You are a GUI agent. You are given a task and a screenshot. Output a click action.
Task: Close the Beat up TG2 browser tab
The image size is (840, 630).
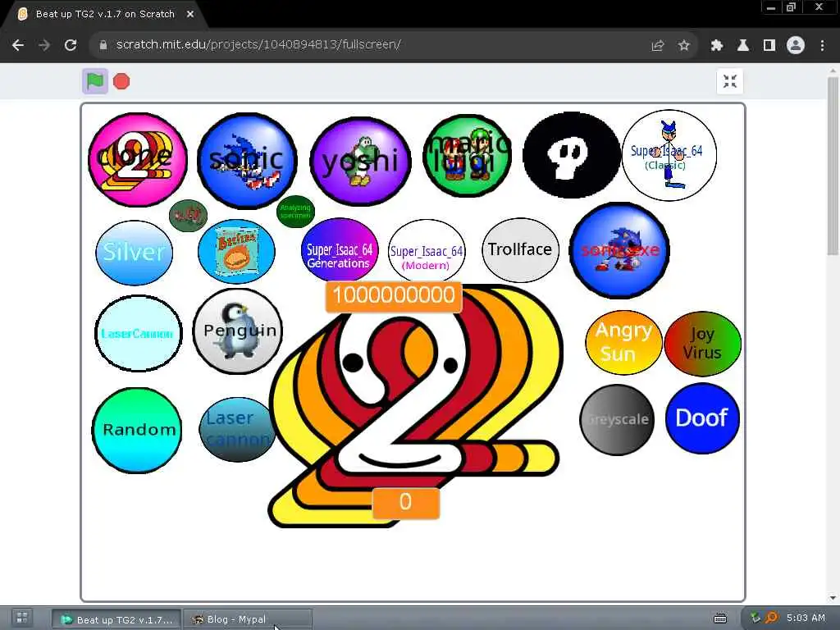pos(190,15)
